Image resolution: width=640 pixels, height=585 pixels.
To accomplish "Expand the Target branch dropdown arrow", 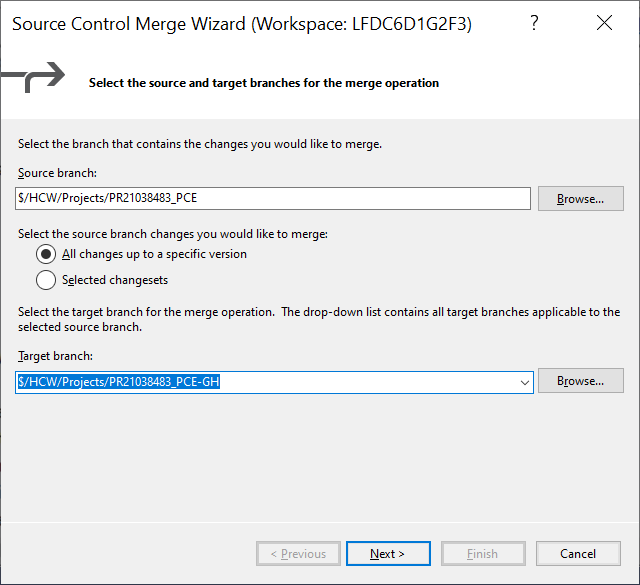I will click(524, 383).
